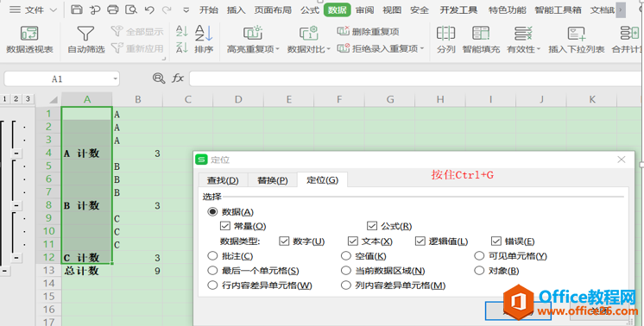Select column B header
The height and width of the screenshot is (326, 644).
click(137, 99)
